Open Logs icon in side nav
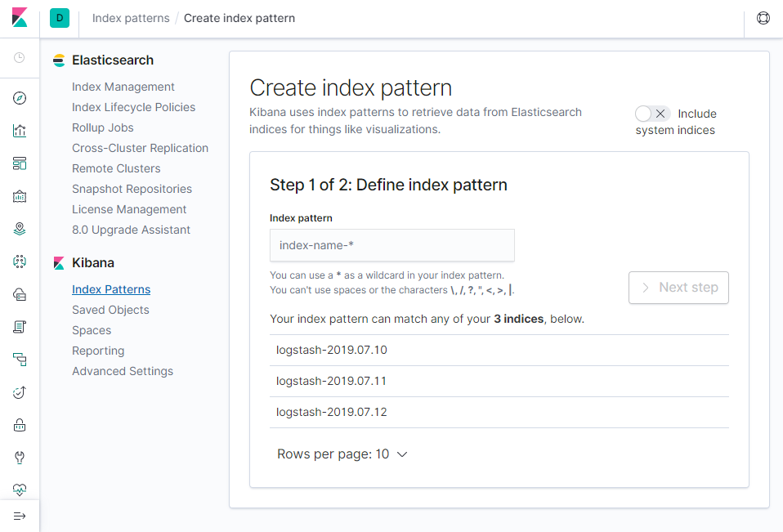The height and width of the screenshot is (532, 783). click(20, 327)
